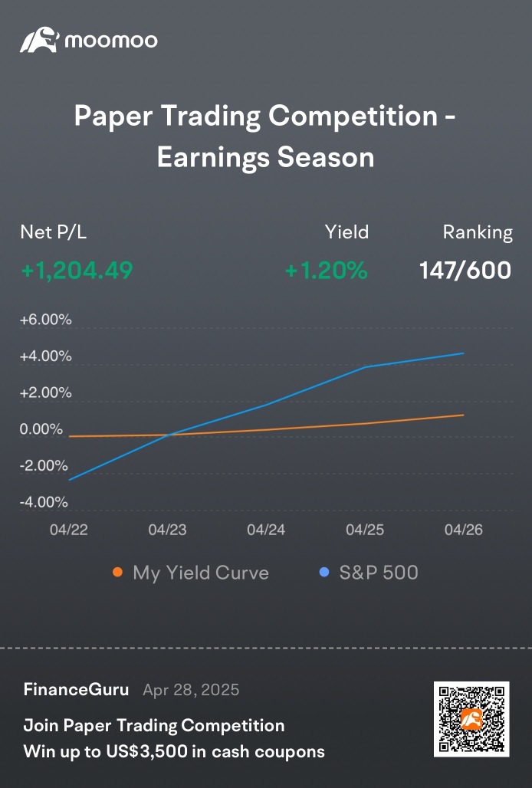Click the +6.00% y-axis label
The width and height of the screenshot is (532, 788).
pos(46,320)
